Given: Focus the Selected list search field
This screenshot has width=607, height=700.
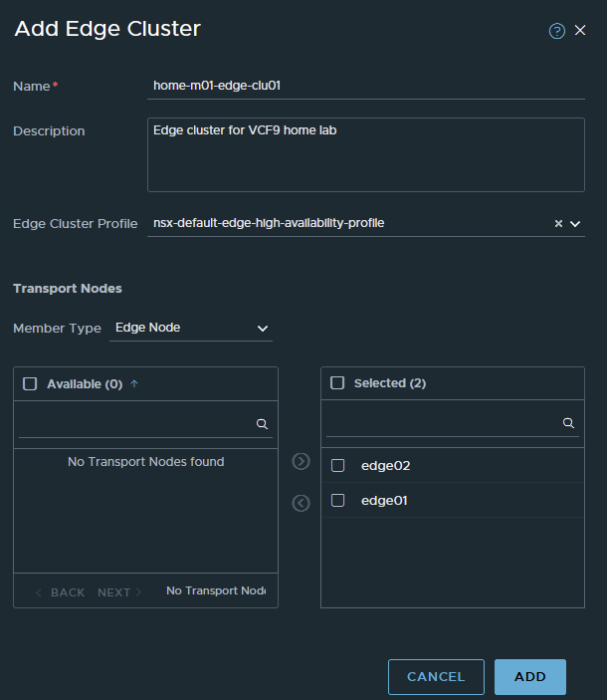Looking at the screenshot, I should (443, 423).
